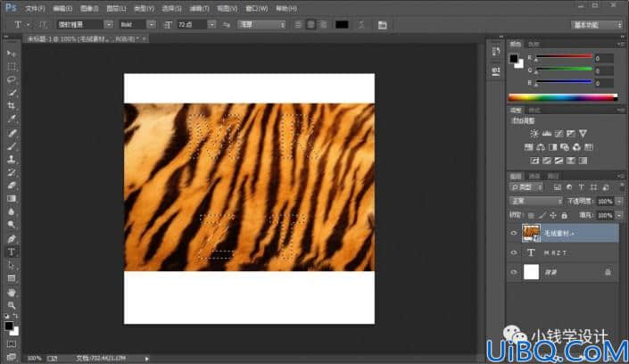
Task: Add a Color Balance adjustment
Action: 541,147
